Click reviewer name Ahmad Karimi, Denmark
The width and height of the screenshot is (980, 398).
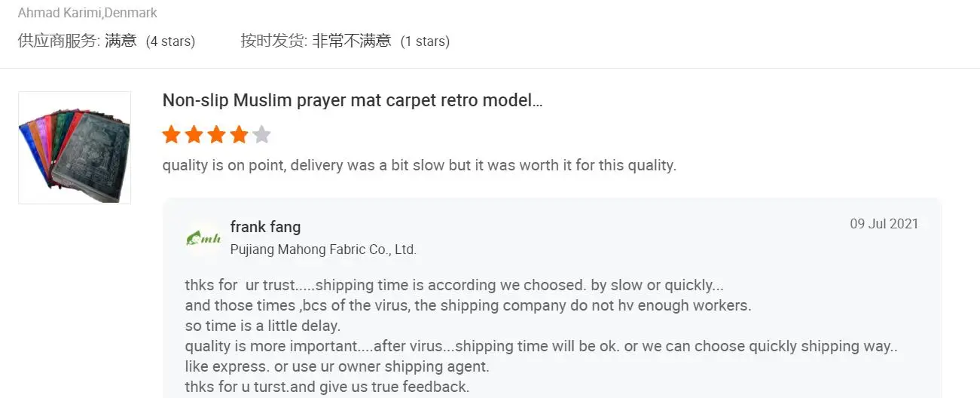pos(87,13)
